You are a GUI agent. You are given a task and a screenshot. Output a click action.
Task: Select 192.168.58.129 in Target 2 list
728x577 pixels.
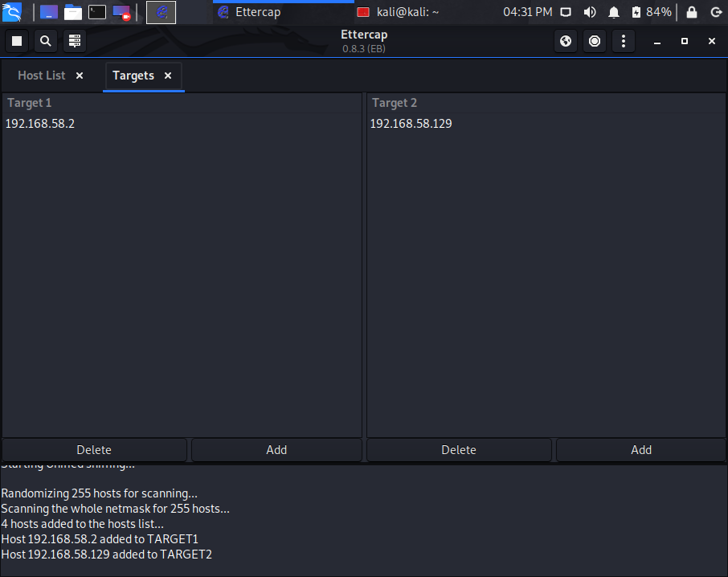coord(546,124)
